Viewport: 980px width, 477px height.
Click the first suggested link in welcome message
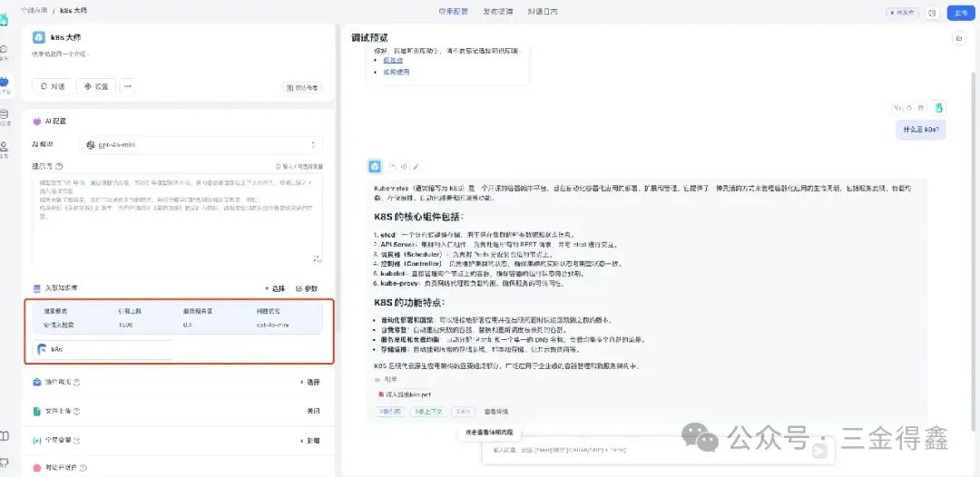(x=393, y=61)
